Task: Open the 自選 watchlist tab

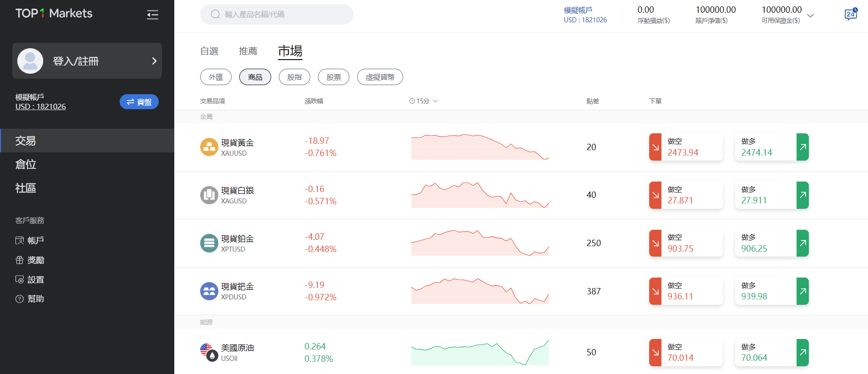Action: 209,51
